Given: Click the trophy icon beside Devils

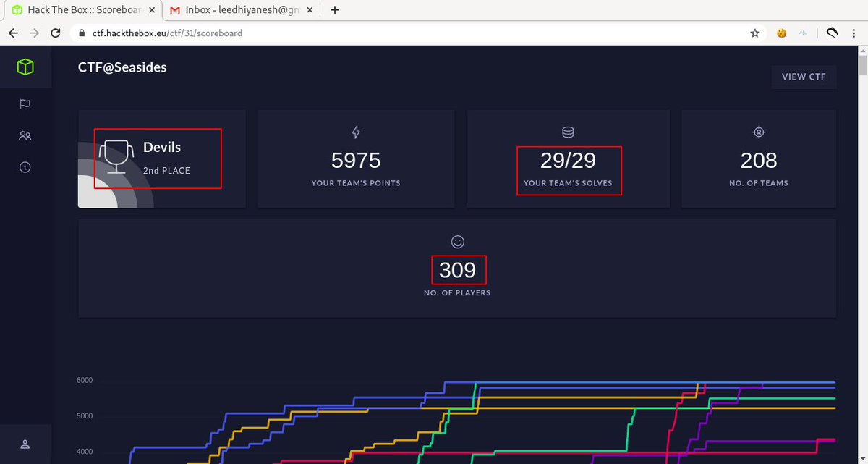Looking at the screenshot, I should [x=116, y=156].
